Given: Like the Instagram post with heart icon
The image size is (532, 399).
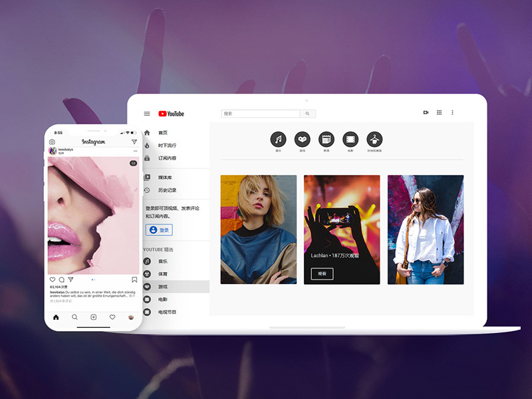Looking at the screenshot, I should click(x=53, y=279).
